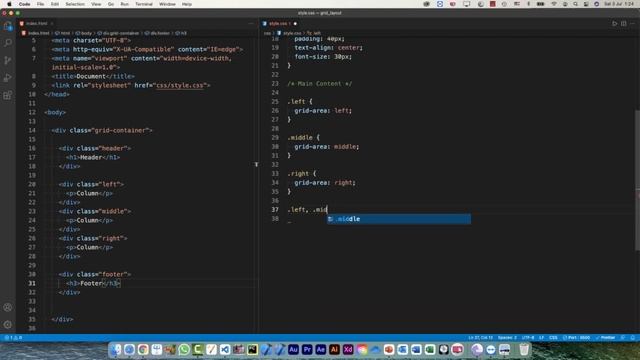The height and width of the screenshot is (360, 640).
Task: Click the Run Code play icon
Action: pyautogui.click(x=614, y=24)
